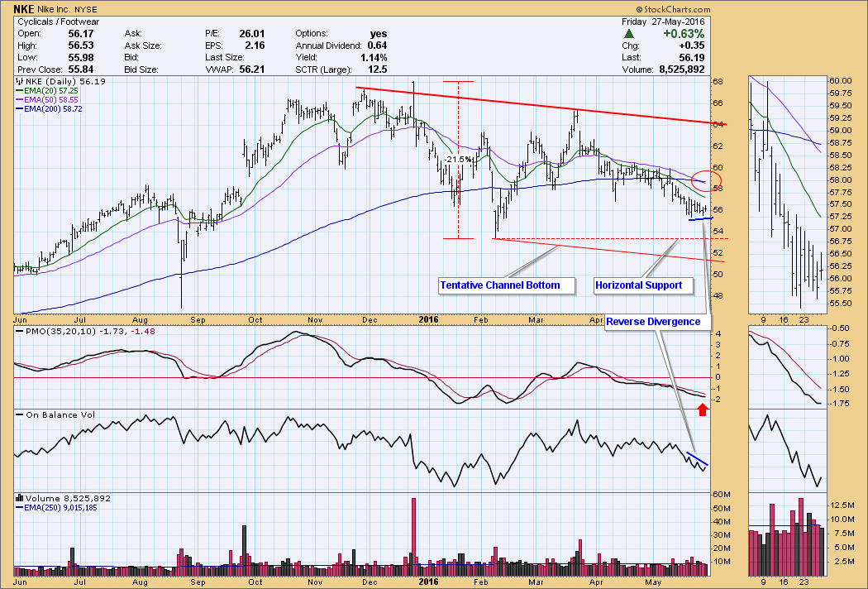868x589 pixels.
Task: Click the +0.63% percent change
Action: point(684,34)
